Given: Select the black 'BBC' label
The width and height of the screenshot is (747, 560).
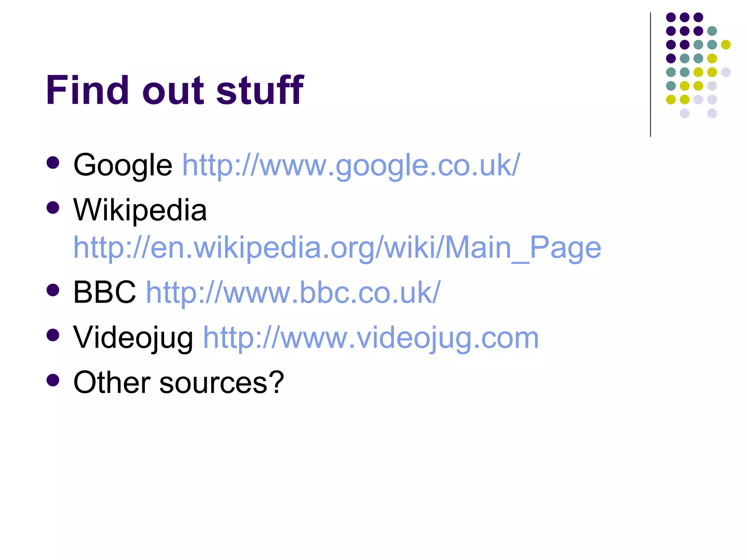Looking at the screenshot, I should tap(104, 292).
